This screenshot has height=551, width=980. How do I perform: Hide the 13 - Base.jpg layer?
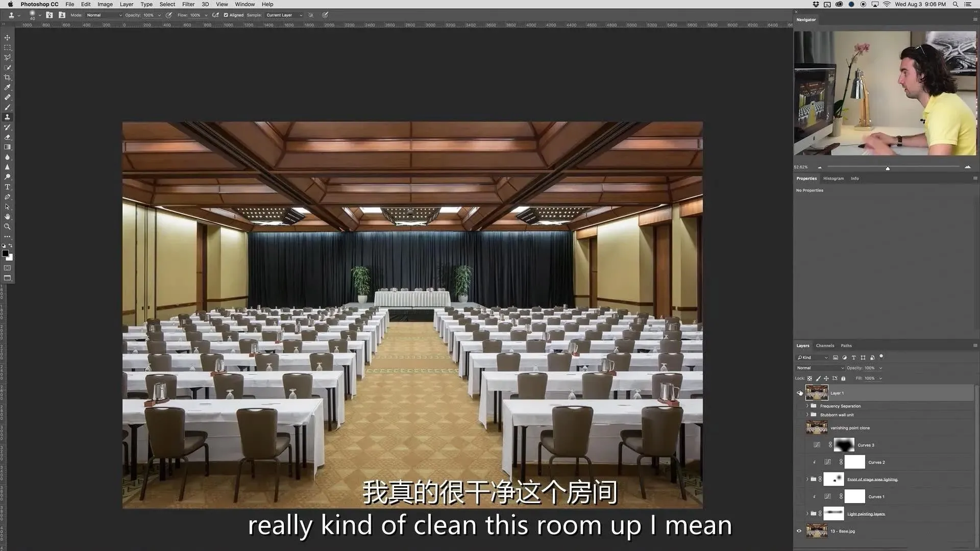tap(799, 531)
